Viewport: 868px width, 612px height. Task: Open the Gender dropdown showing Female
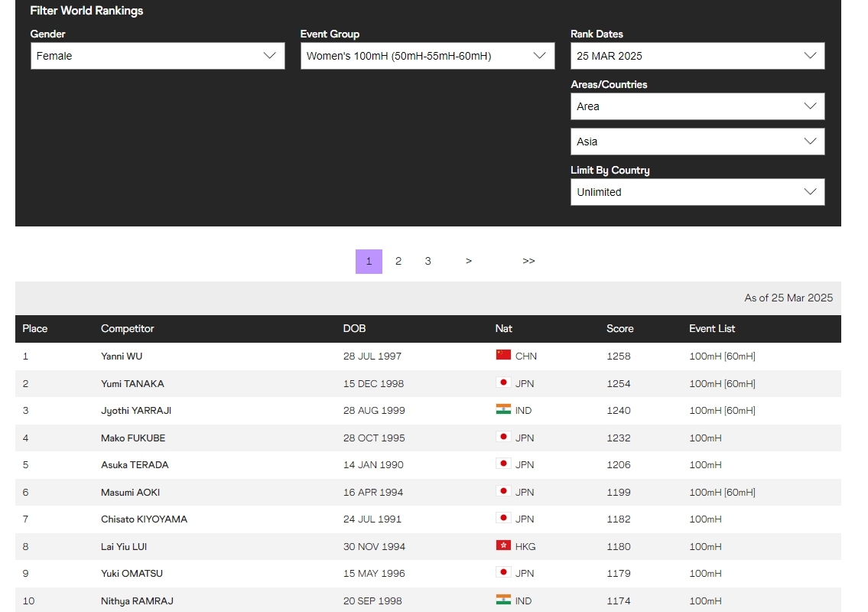click(158, 56)
